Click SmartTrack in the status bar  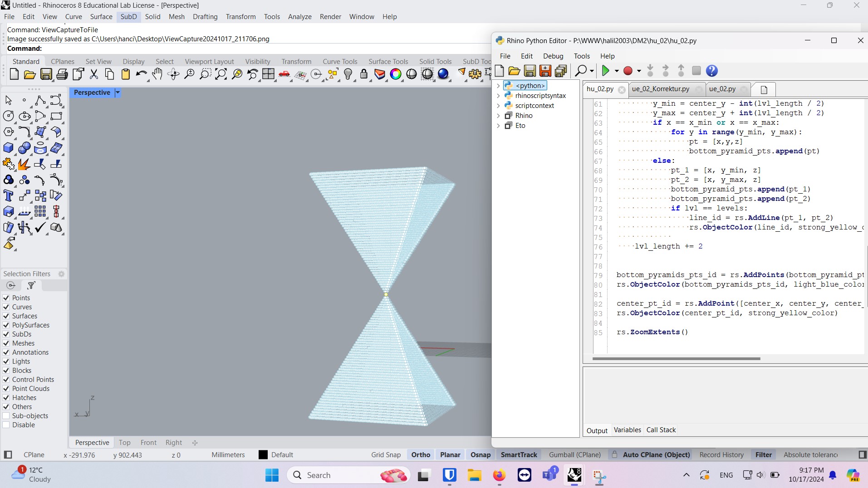(518, 454)
